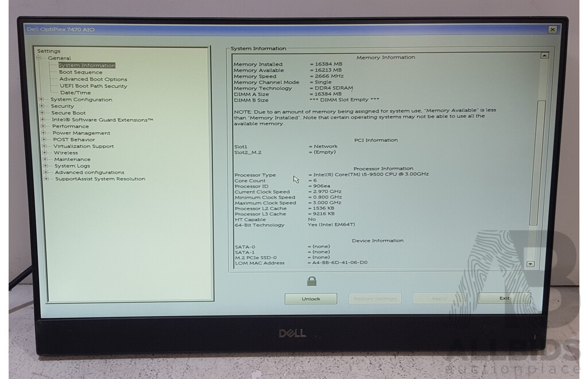The image size is (588, 379).
Task: Expand the Advanced configurations node
Action: pyautogui.click(x=45, y=172)
